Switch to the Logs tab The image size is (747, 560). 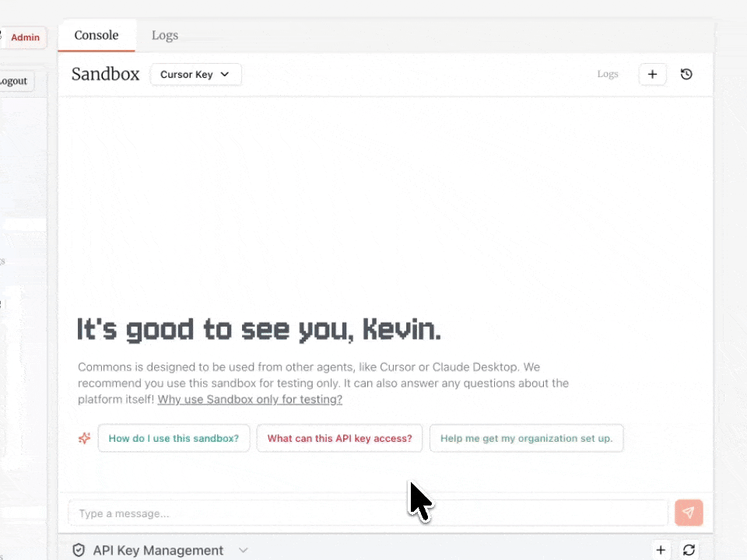[165, 36]
